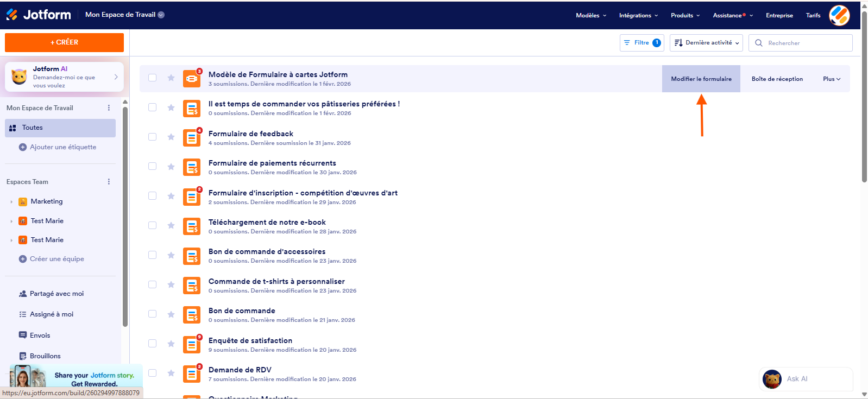Open the Plus dropdown for the form

pos(832,79)
